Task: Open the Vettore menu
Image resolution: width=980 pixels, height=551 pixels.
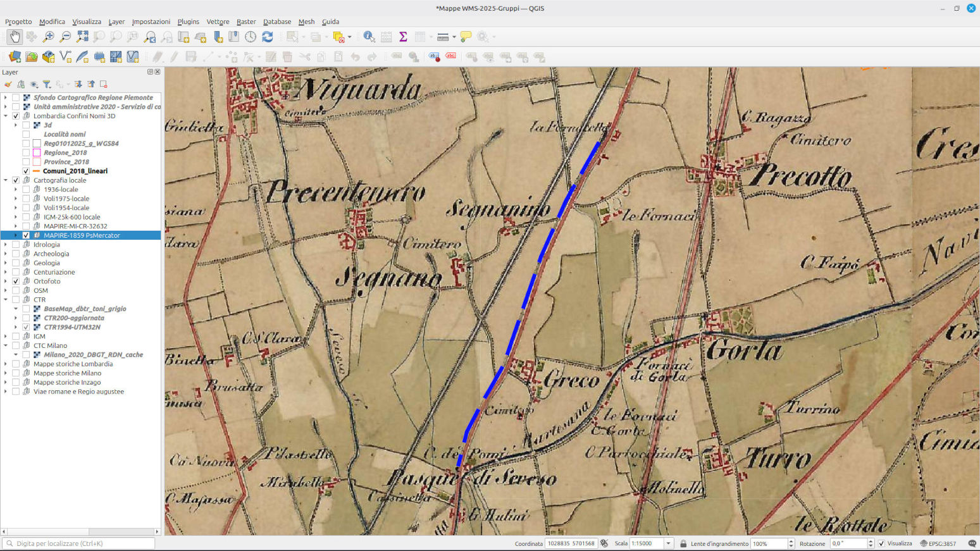Action: pyautogui.click(x=218, y=22)
